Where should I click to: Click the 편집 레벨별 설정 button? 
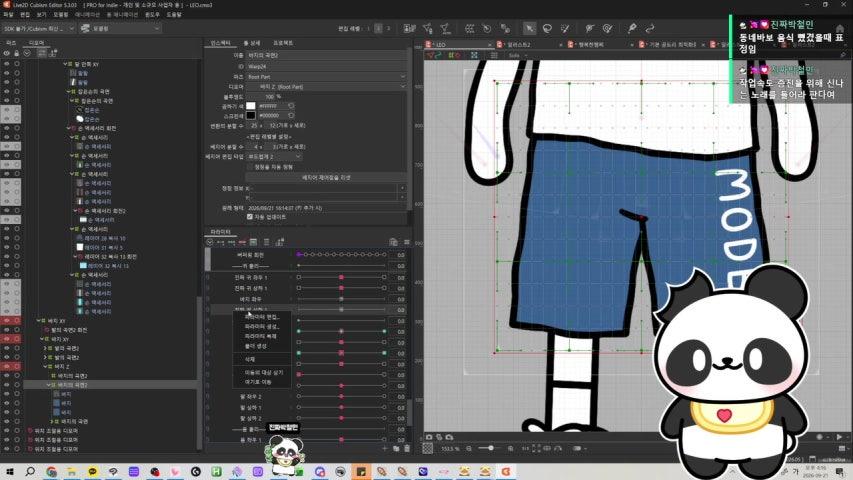pyautogui.click(x=269, y=137)
